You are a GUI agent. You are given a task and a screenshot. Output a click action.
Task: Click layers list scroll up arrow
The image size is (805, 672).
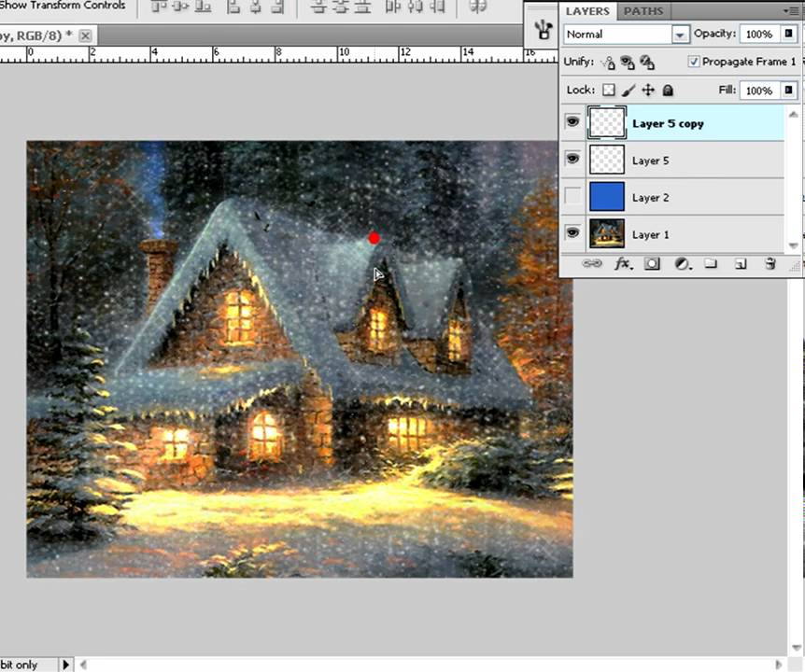(793, 114)
